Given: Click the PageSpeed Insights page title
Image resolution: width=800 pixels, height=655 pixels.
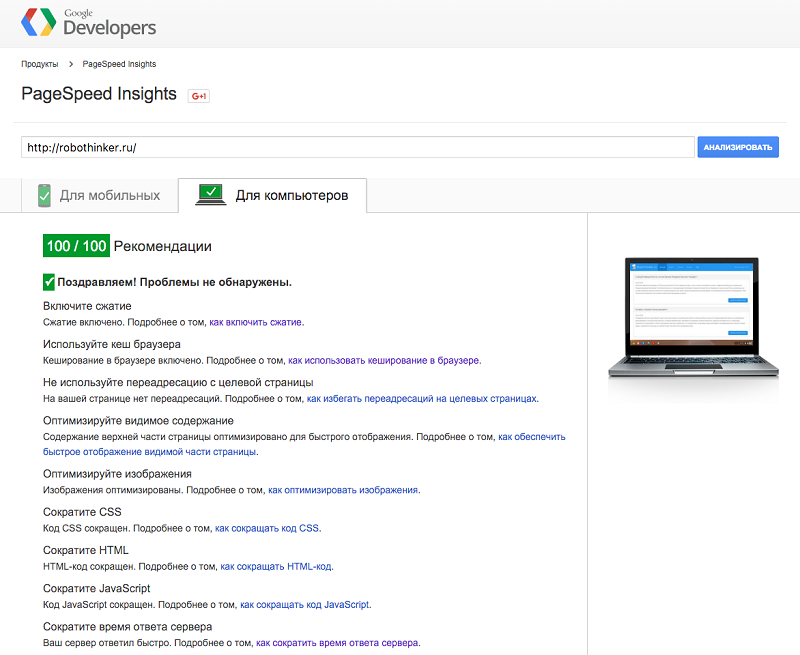Looking at the screenshot, I should (x=99, y=94).
